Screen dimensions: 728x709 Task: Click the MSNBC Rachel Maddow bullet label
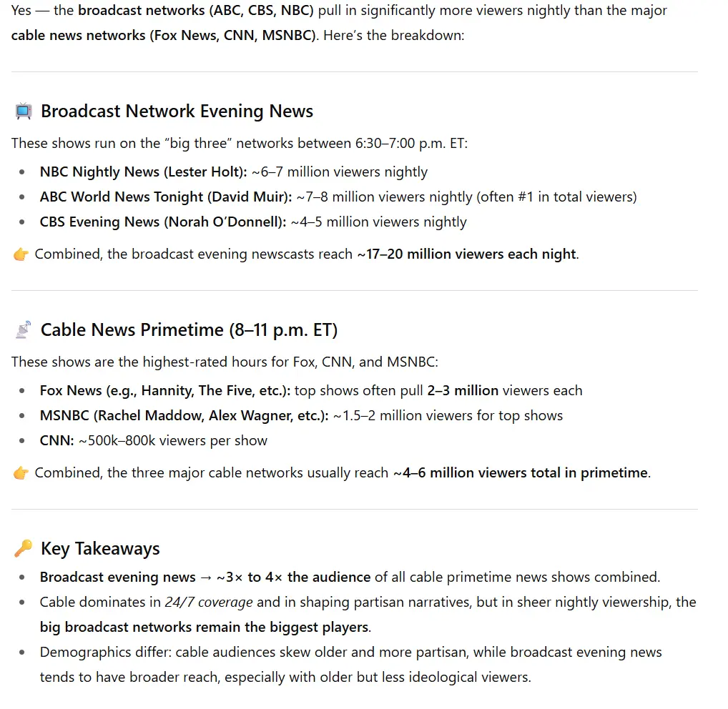(x=184, y=416)
